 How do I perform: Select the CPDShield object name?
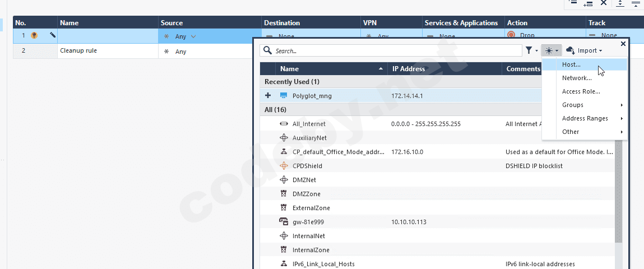(x=307, y=166)
